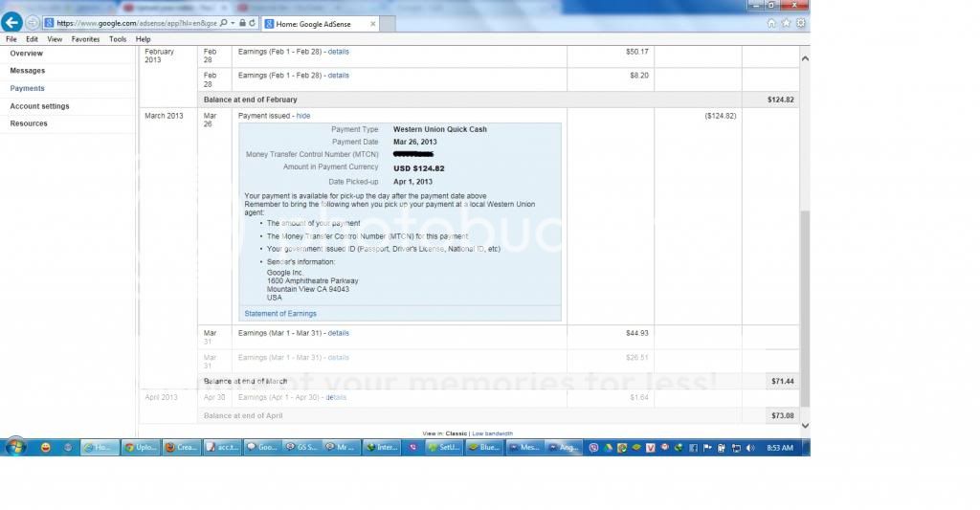View security lock icon in address bar
The width and height of the screenshot is (980, 510).
(242, 23)
